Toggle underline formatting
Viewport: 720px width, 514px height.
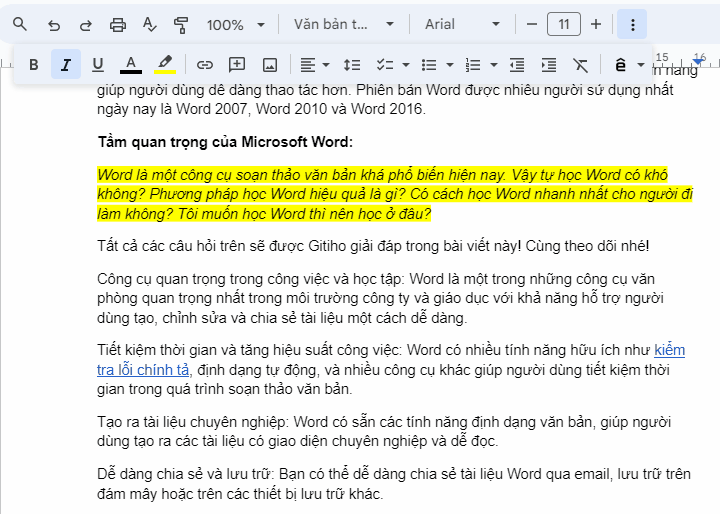pyautogui.click(x=98, y=65)
